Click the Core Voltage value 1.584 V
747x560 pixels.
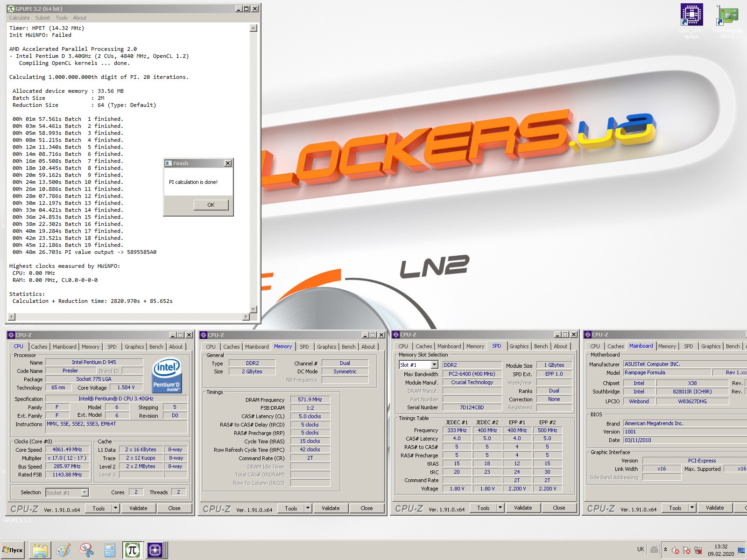tap(126, 387)
